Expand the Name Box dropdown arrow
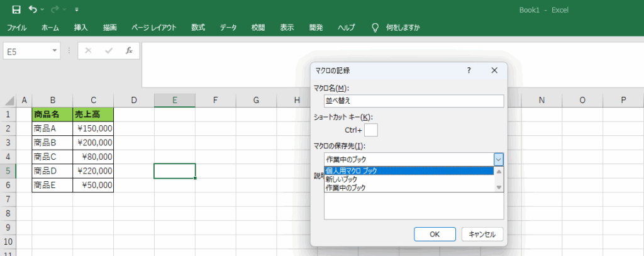This screenshot has width=644, height=256. (x=55, y=50)
